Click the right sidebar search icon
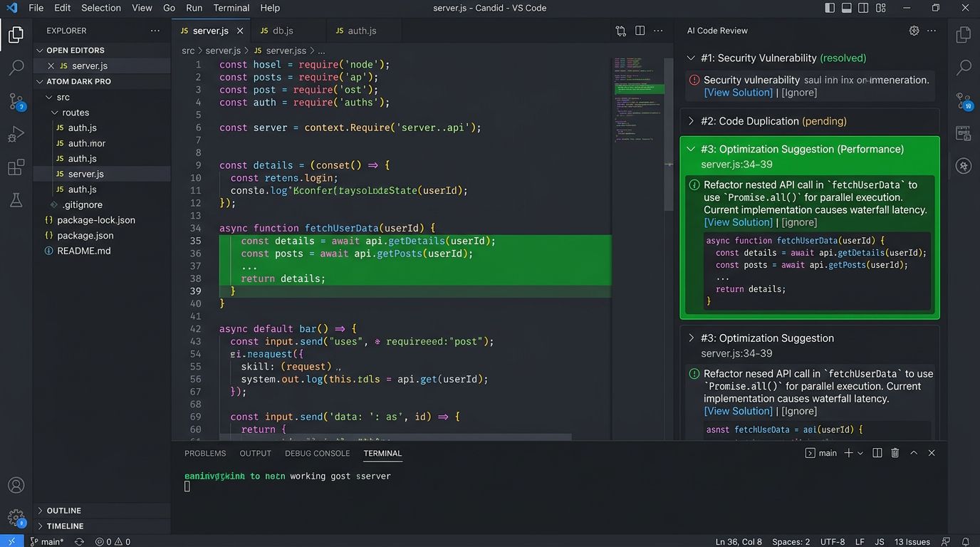980x547 pixels. (x=964, y=68)
